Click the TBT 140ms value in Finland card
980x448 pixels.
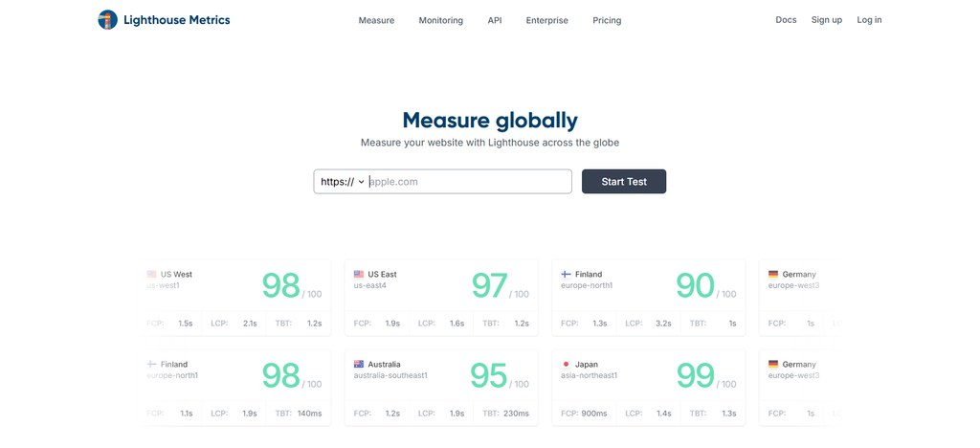pyautogui.click(x=310, y=414)
